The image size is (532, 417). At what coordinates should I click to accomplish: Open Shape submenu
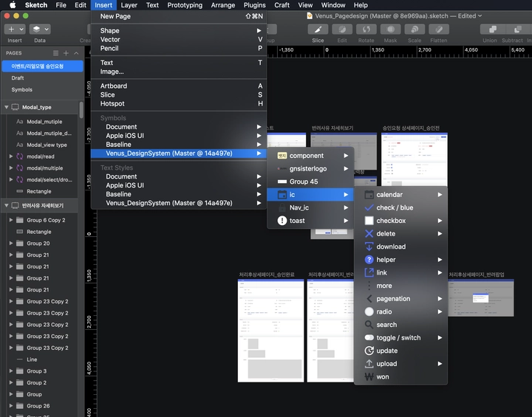[179, 30]
